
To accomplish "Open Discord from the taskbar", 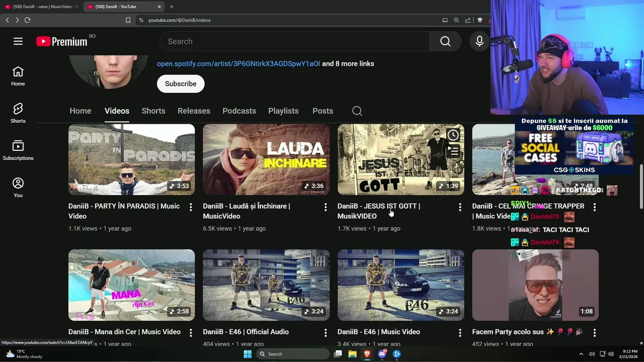I will coord(382,354).
